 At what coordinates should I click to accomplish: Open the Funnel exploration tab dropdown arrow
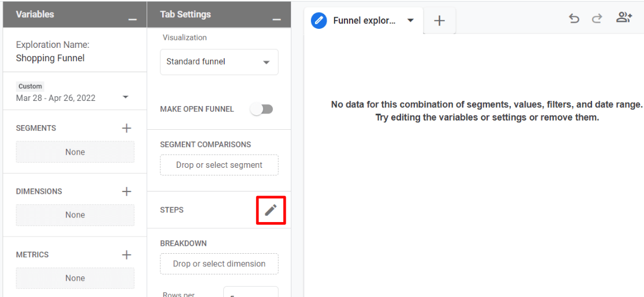tap(410, 21)
